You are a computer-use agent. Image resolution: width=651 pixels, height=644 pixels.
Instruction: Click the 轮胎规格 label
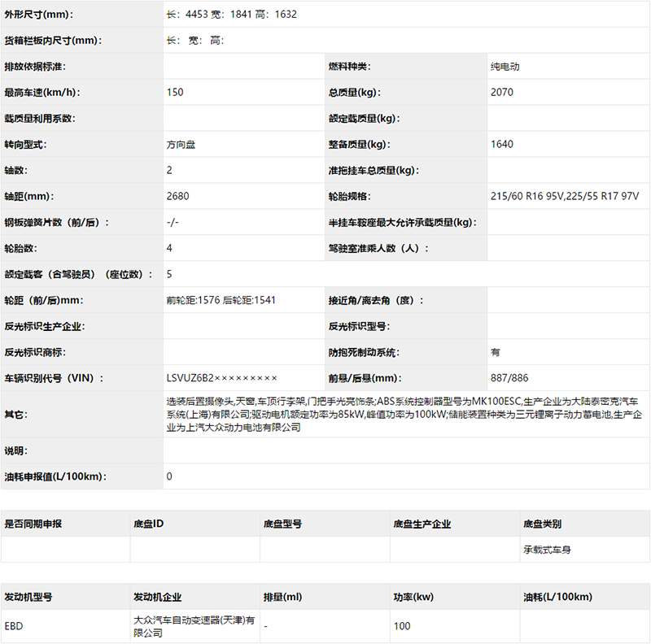click(350, 197)
